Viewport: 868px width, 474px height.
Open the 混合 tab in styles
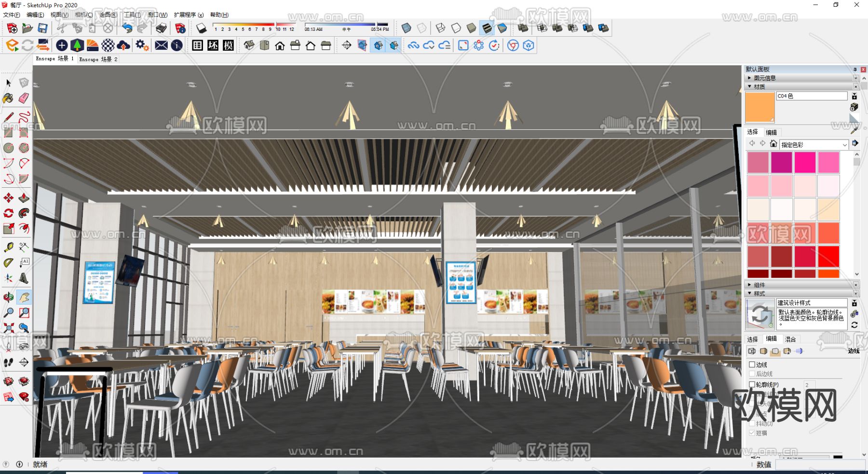click(790, 339)
